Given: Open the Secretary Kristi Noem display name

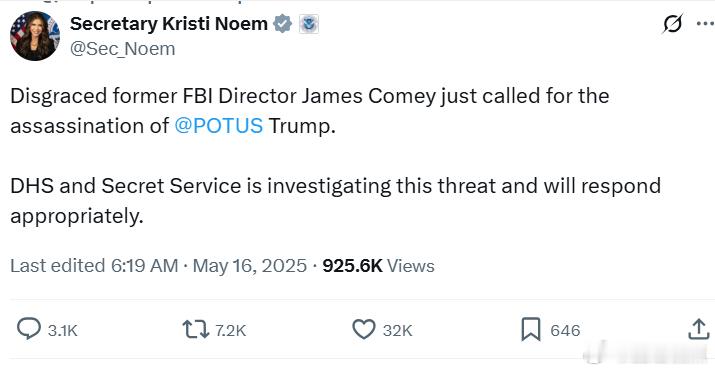Looking at the screenshot, I should tap(169, 24).
